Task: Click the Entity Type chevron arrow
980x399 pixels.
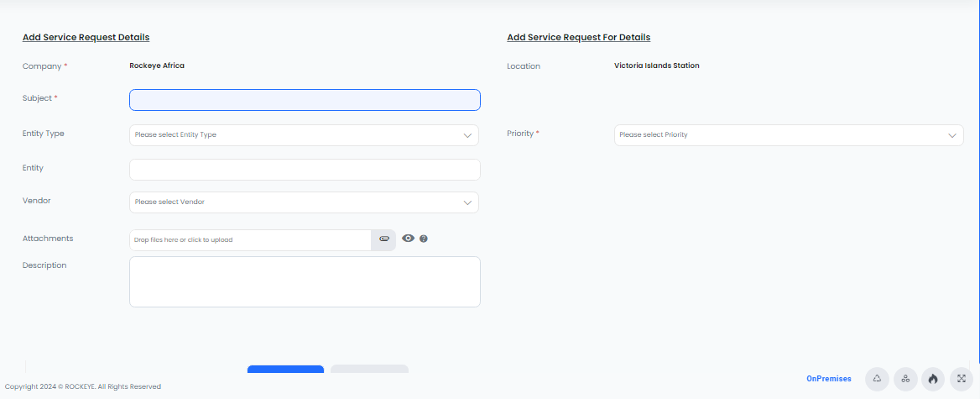Action: pyautogui.click(x=467, y=135)
